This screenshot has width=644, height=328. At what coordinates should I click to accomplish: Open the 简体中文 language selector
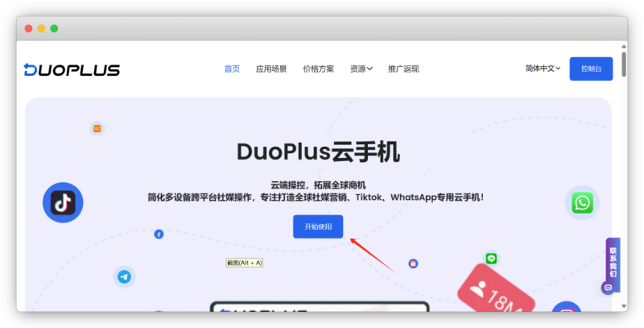pos(543,69)
